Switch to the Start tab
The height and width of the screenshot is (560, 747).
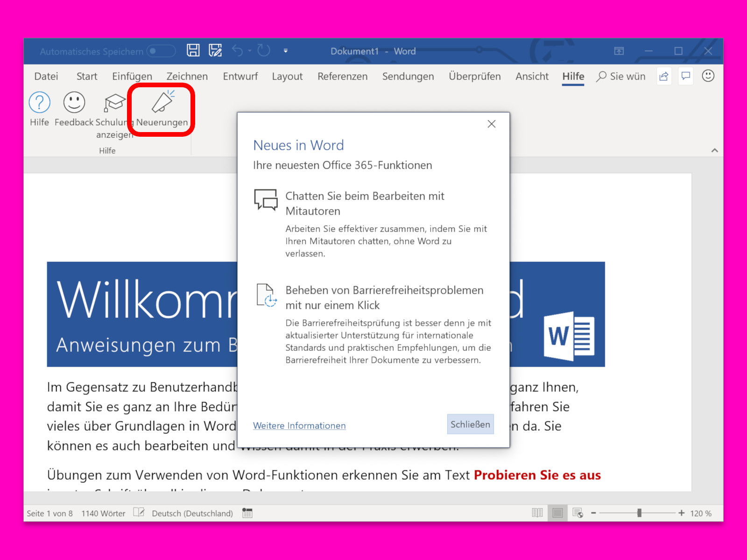[87, 76]
